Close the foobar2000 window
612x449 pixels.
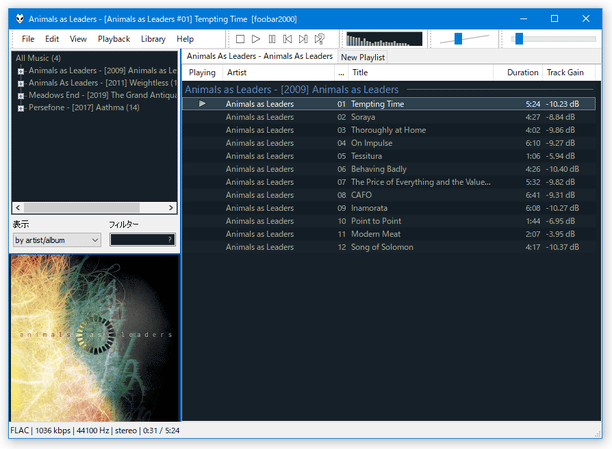click(x=586, y=19)
